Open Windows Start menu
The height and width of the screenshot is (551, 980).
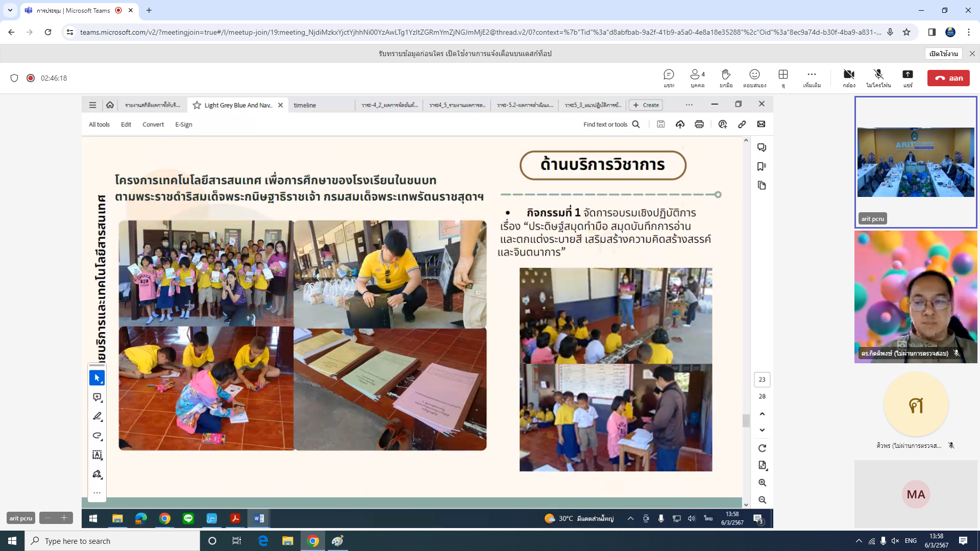pyautogui.click(x=12, y=541)
